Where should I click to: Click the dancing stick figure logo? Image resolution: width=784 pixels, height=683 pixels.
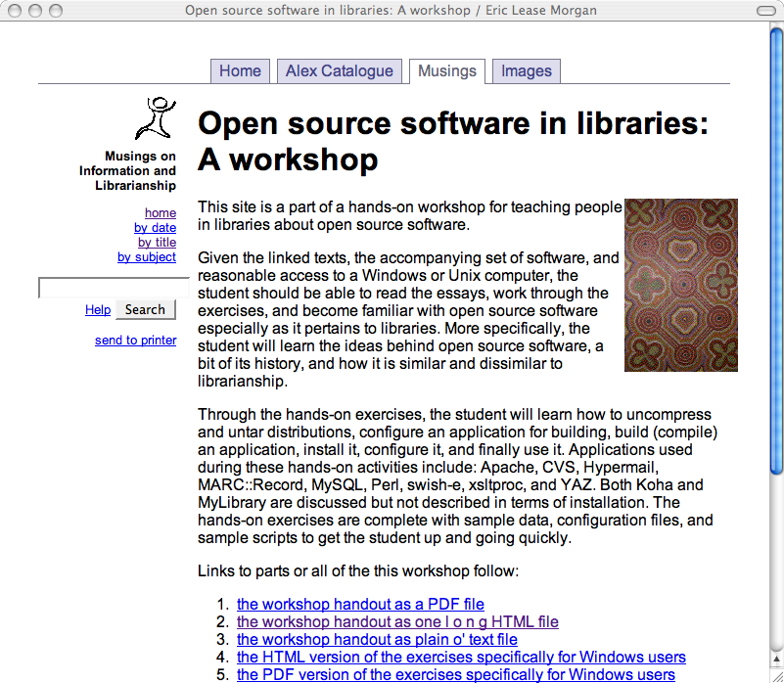point(156,118)
